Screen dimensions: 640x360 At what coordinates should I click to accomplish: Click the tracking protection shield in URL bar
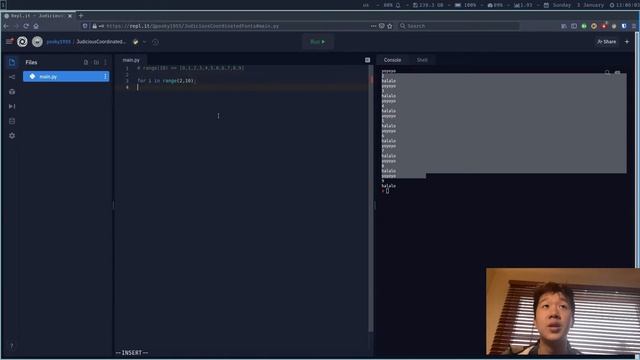85,26
